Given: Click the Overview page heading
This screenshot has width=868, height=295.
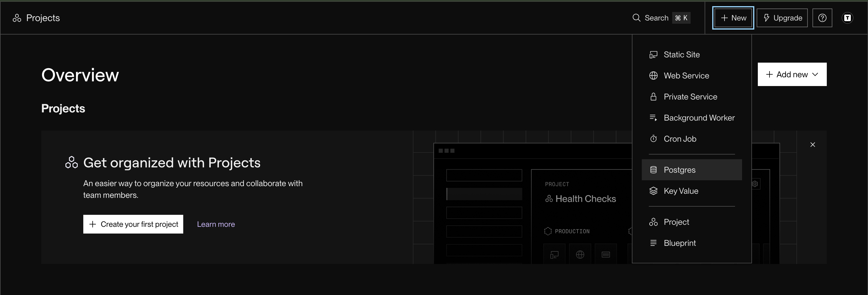Looking at the screenshot, I should tap(80, 75).
